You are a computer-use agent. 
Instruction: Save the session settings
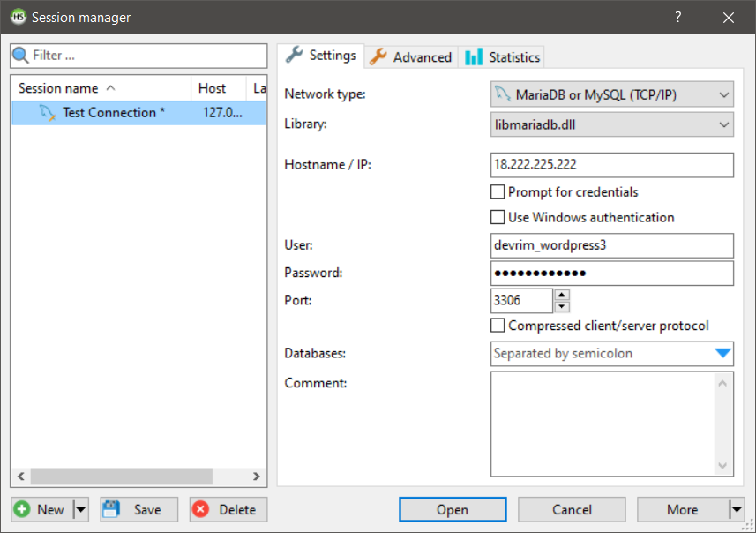(138, 509)
